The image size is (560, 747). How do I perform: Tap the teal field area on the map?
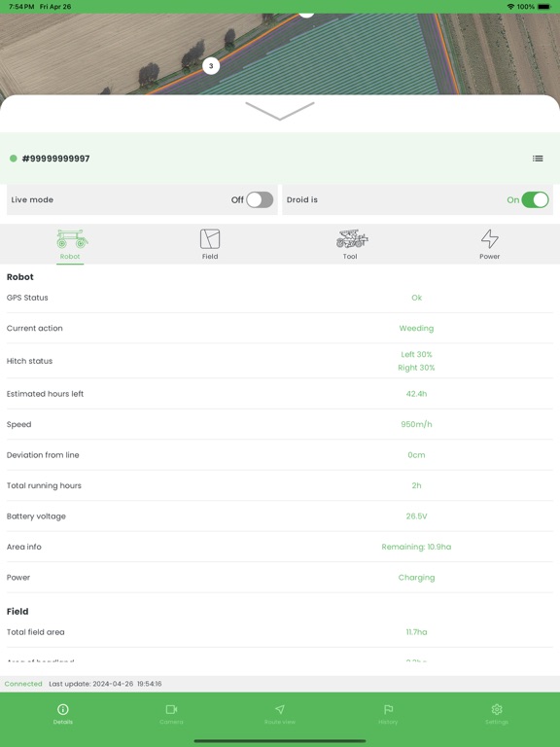(x=343, y=62)
